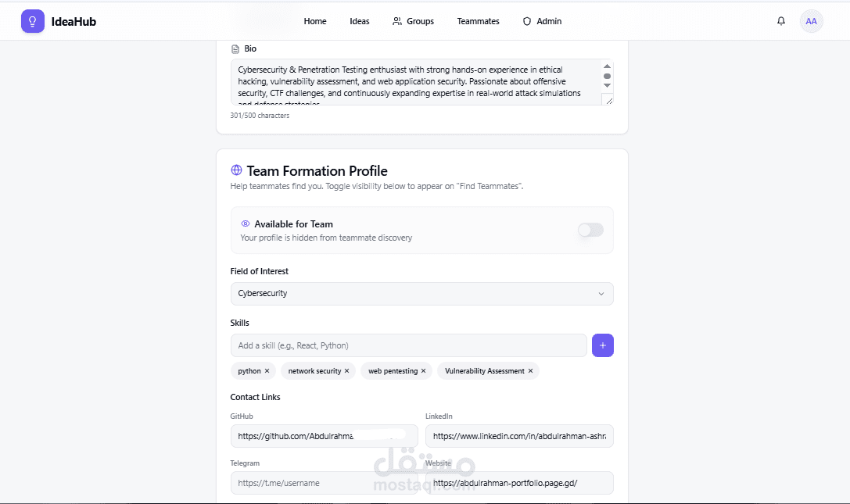
Task: Click the Telegram link input field
Action: click(x=324, y=483)
